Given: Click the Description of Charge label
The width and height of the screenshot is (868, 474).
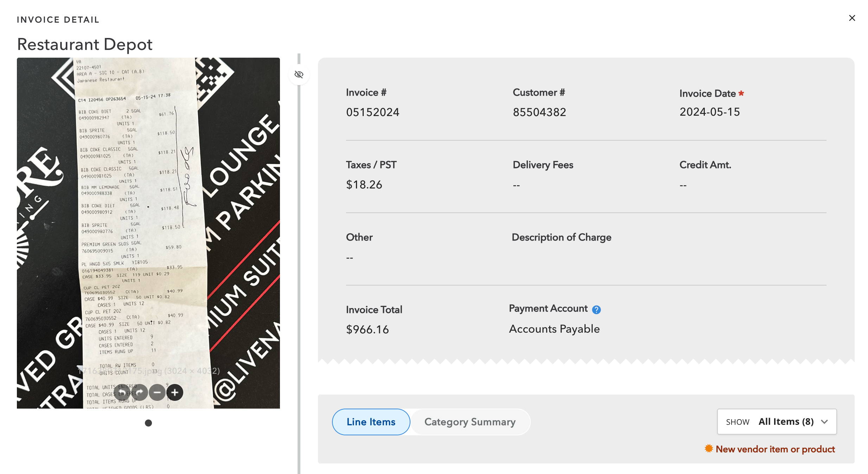Looking at the screenshot, I should pos(562,237).
